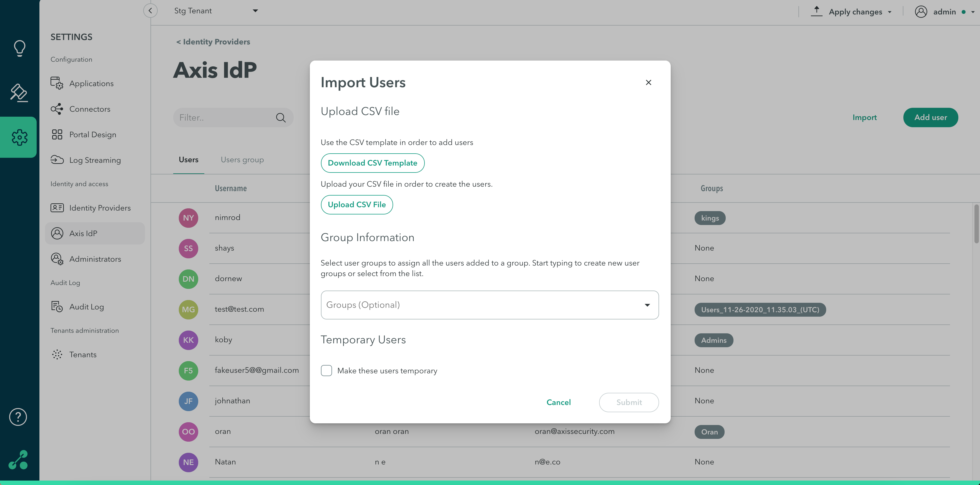Click the fakeuser5@@gmail.com username
The width and height of the screenshot is (980, 485).
pyautogui.click(x=257, y=370)
